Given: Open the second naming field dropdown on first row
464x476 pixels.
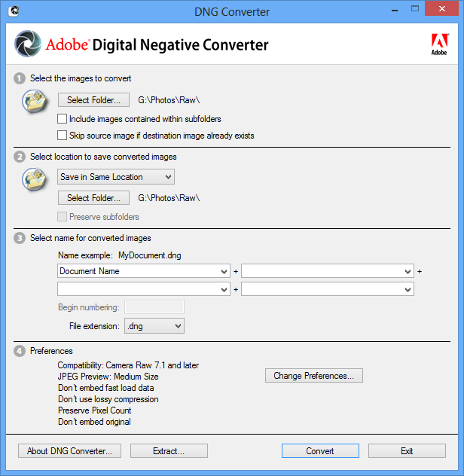Looking at the screenshot, I should pos(328,271).
